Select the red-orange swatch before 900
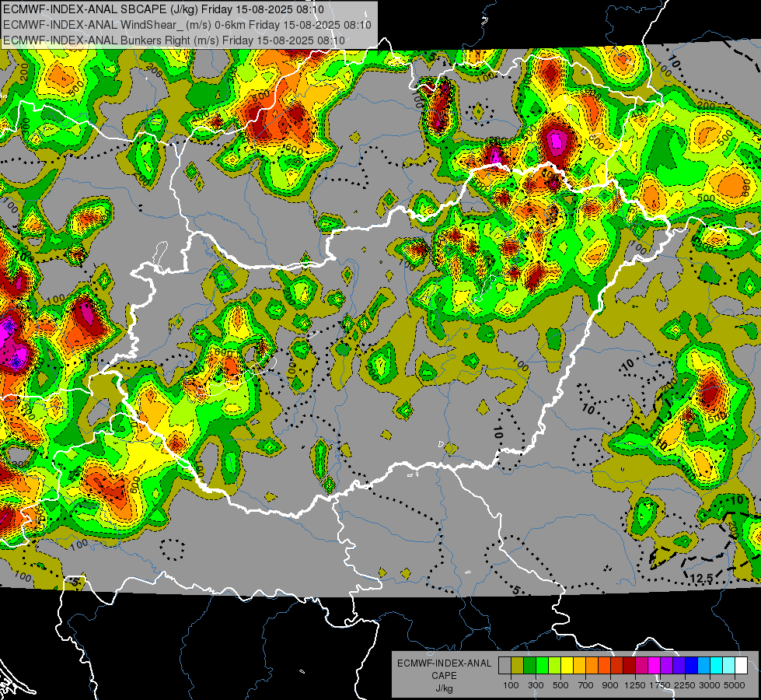 (604, 666)
